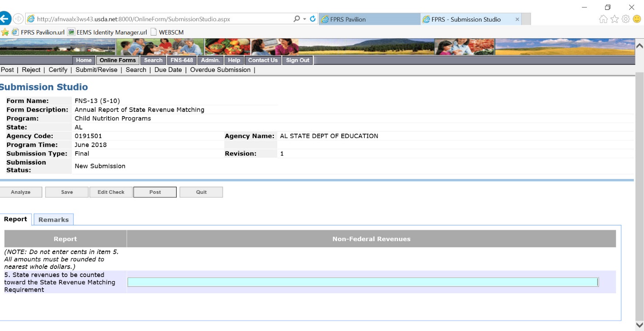
Task: Click the Annual Report of State Revenue Matching text
Action: (x=139, y=110)
